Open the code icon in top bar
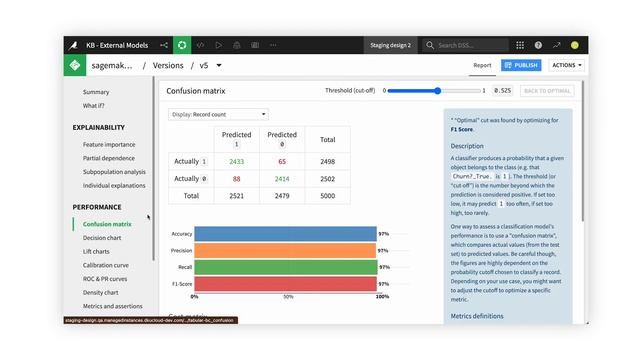The height and width of the screenshot is (360, 640). coord(200,45)
